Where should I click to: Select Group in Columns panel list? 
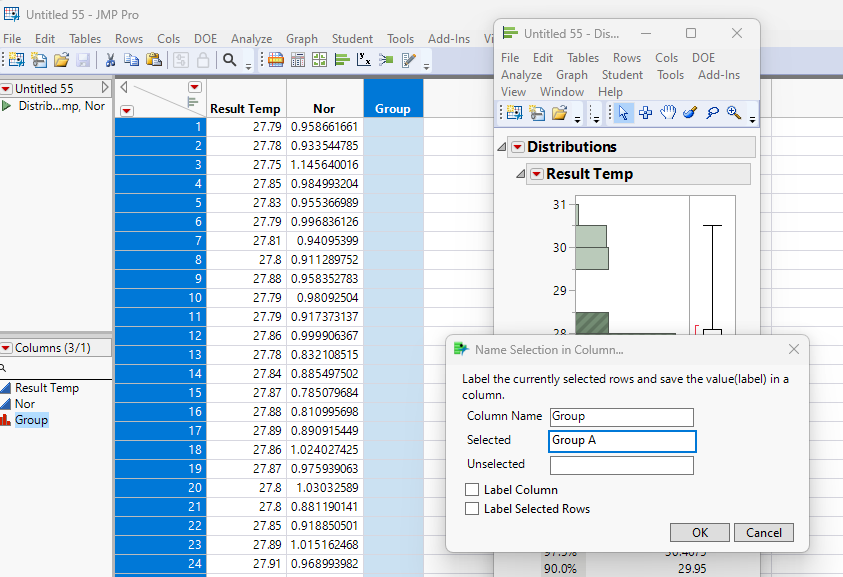31,420
